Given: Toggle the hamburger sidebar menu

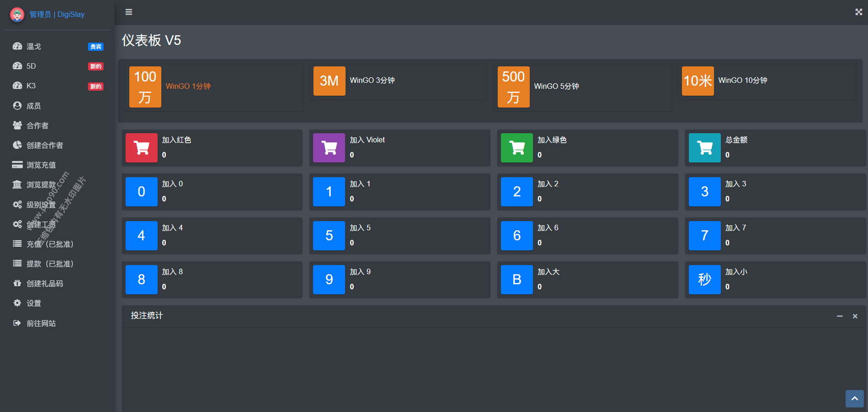Looking at the screenshot, I should (x=129, y=12).
